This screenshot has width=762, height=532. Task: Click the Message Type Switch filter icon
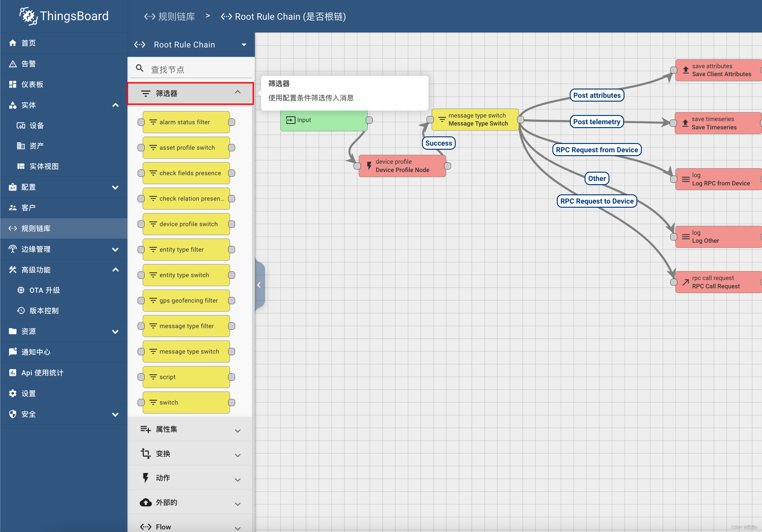(x=442, y=119)
